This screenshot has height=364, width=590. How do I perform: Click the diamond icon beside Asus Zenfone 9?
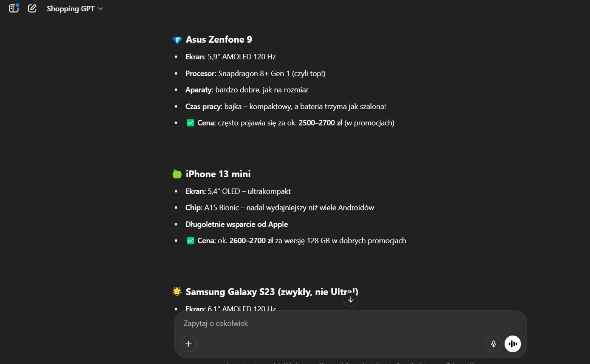[177, 40]
